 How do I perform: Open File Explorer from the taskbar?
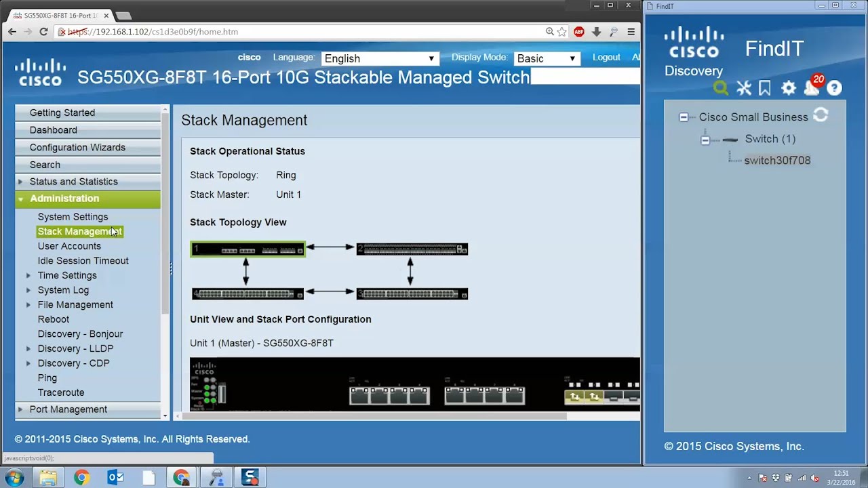pyautogui.click(x=47, y=477)
